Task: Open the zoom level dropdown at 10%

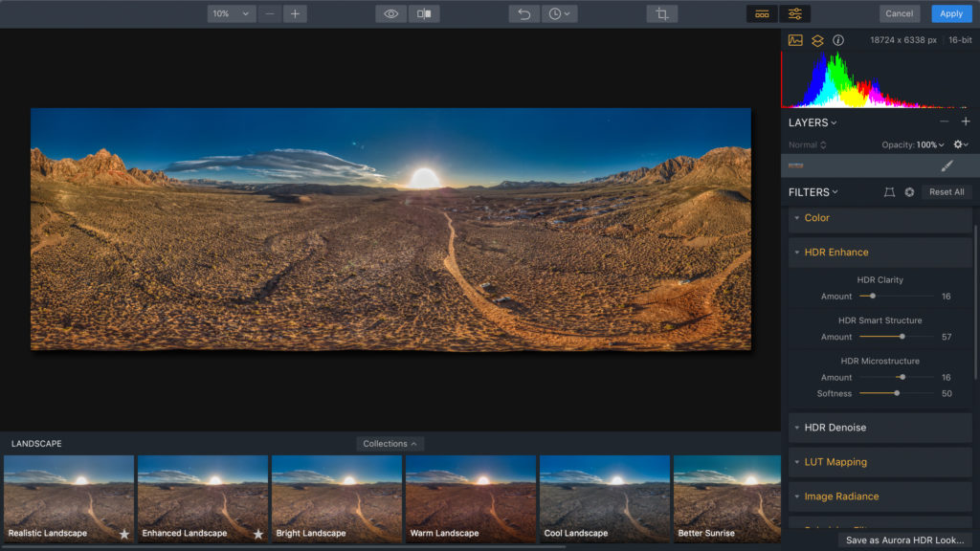Action: pos(232,13)
